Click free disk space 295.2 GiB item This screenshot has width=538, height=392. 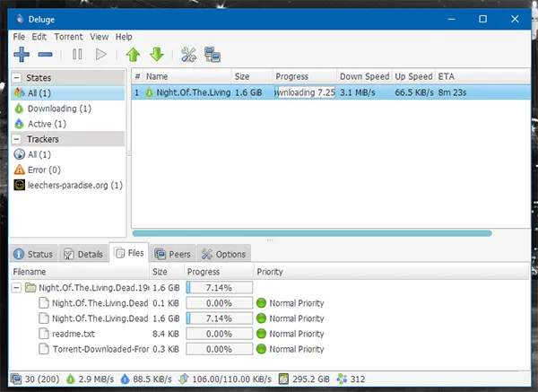point(304,379)
